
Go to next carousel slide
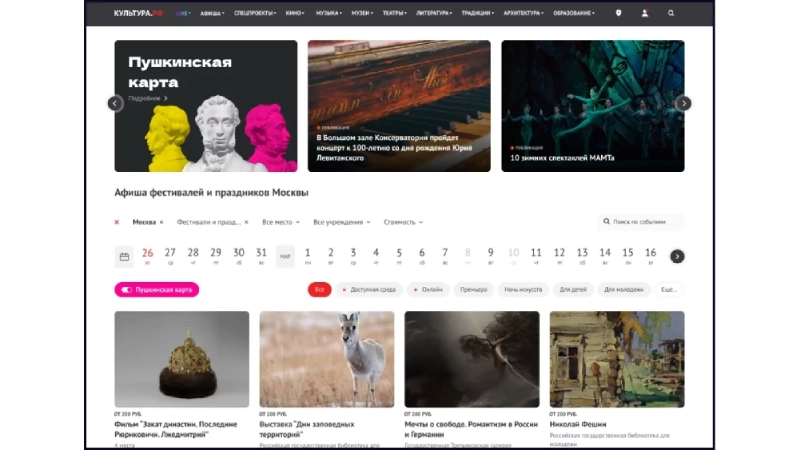[684, 104]
